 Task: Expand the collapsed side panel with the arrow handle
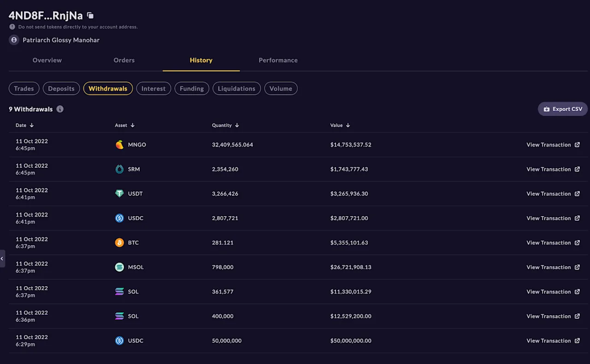click(2, 258)
